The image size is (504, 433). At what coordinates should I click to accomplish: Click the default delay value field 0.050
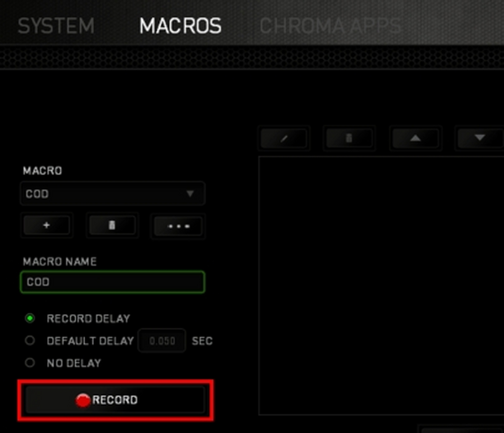point(162,341)
